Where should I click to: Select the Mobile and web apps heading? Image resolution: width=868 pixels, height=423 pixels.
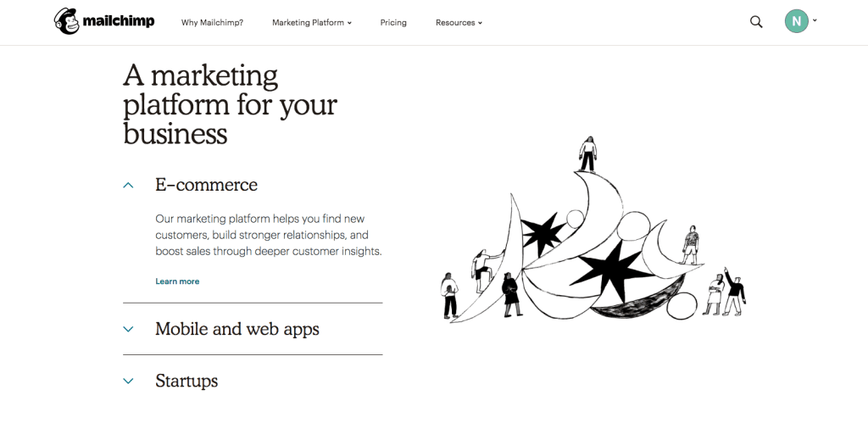[237, 329]
